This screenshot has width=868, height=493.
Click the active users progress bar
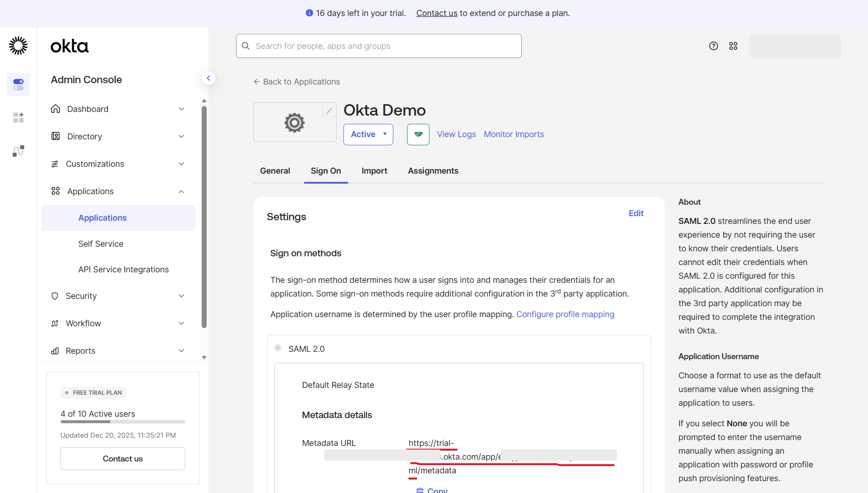pos(123,422)
